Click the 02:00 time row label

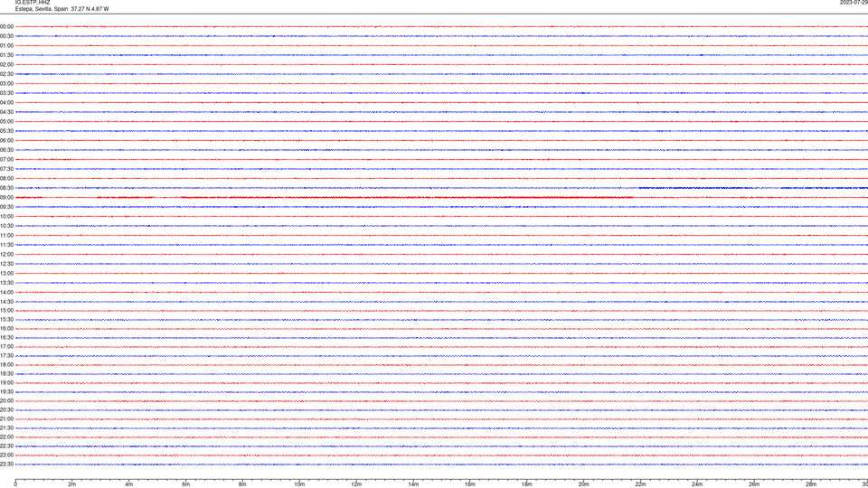6,65
